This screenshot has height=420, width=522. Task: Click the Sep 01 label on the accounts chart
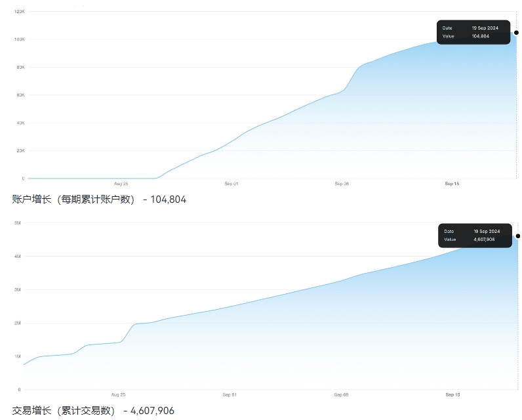(231, 184)
